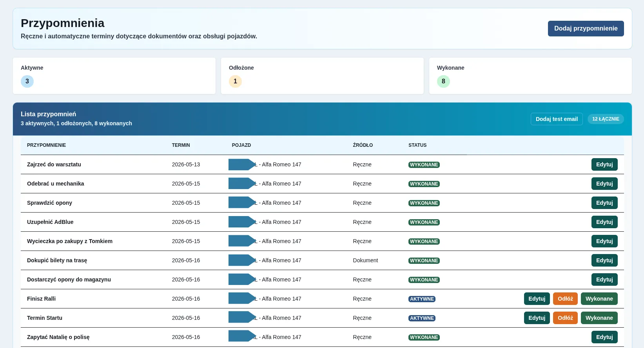
Task: Open the Wykonane counter card
Action: point(530,76)
